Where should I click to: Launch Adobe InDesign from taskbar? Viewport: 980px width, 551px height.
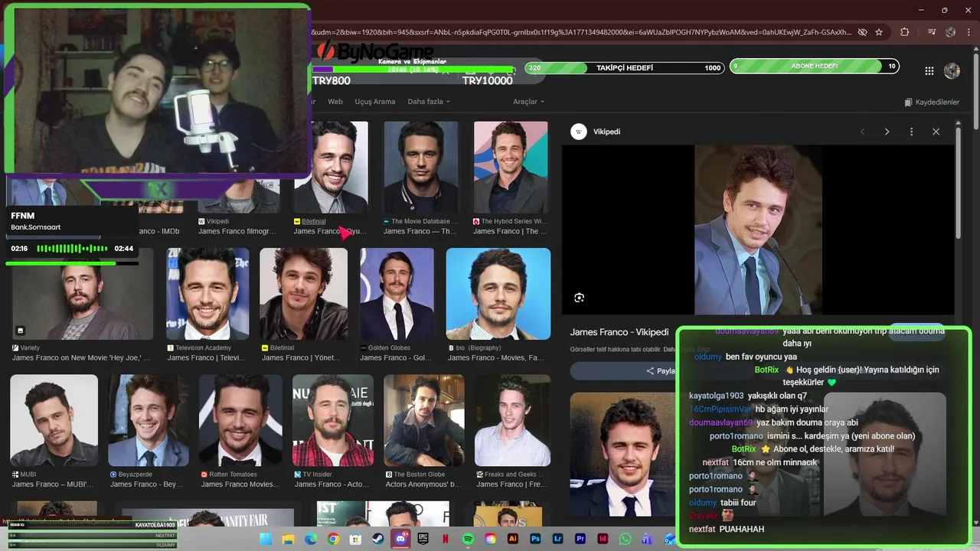point(603,539)
